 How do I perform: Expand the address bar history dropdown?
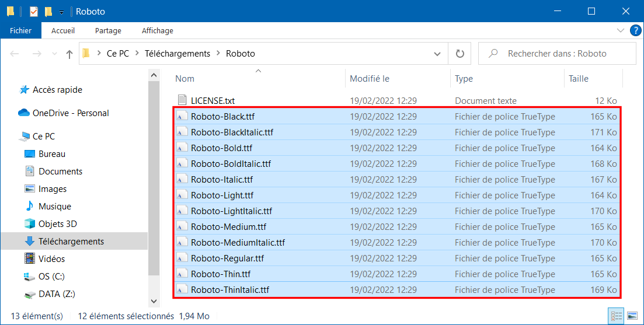[x=437, y=54]
